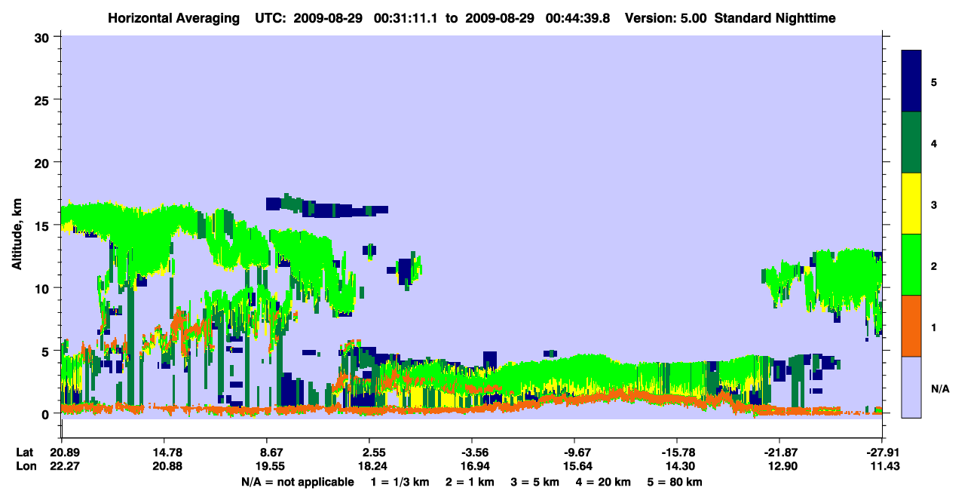Screen dimensions: 980x503
Task: Click the '2 = 1 km' legend note
Action: tap(471, 482)
